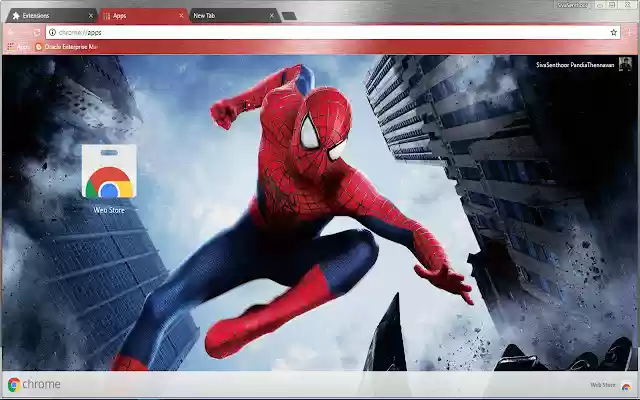Go back with the back arrow
The image size is (640, 400).
[x=11, y=32]
